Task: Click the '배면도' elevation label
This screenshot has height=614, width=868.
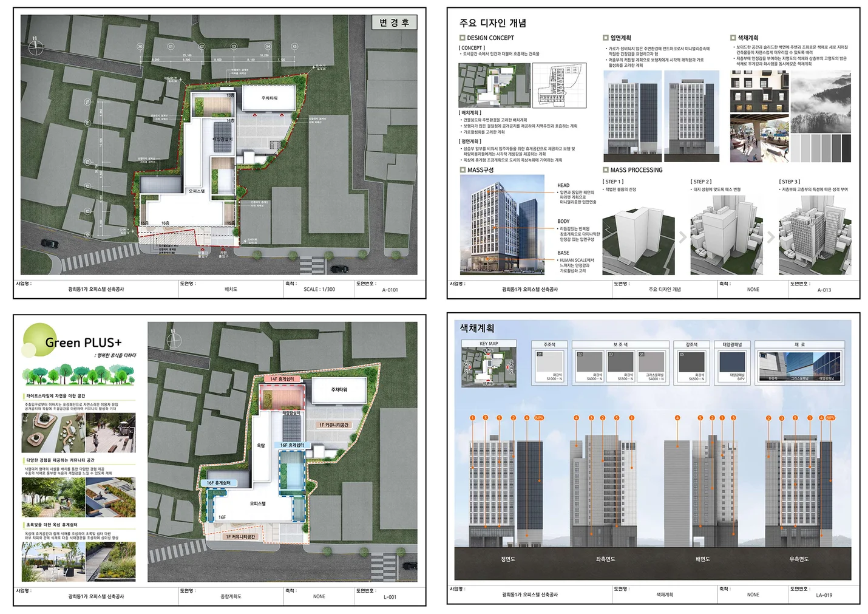Action: [702, 559]
